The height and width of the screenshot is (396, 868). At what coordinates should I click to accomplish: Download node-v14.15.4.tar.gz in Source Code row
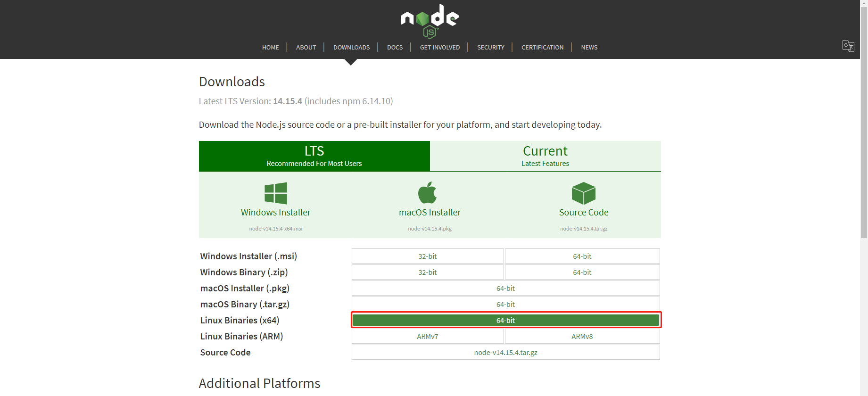[x=506, y=352]
